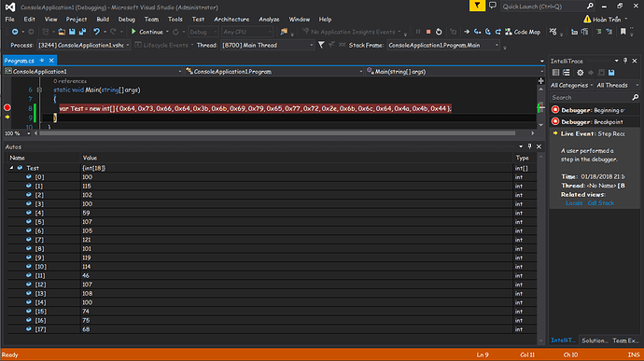Collapse the Test array tree node
The height and width of the screenshot is (361, 644).
[11, 168]
